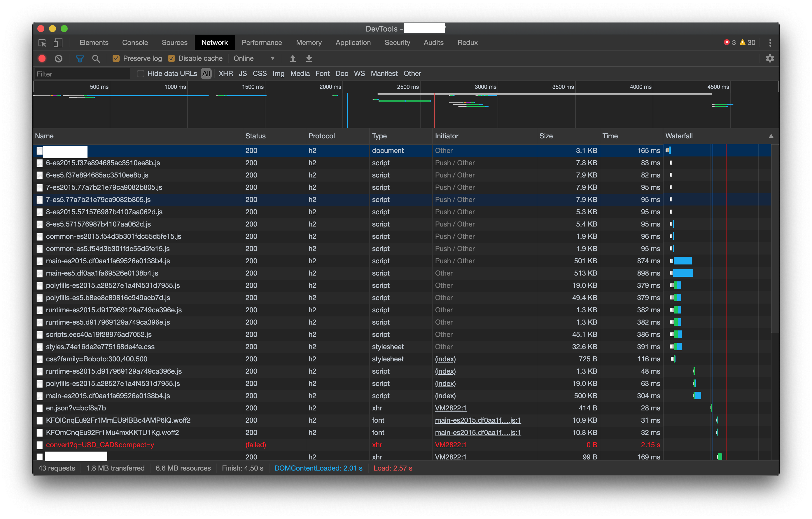Viewport: 812px width, 519px height.
Task: Toggle the Preserve log checkbox
Action: pos(116,58)
